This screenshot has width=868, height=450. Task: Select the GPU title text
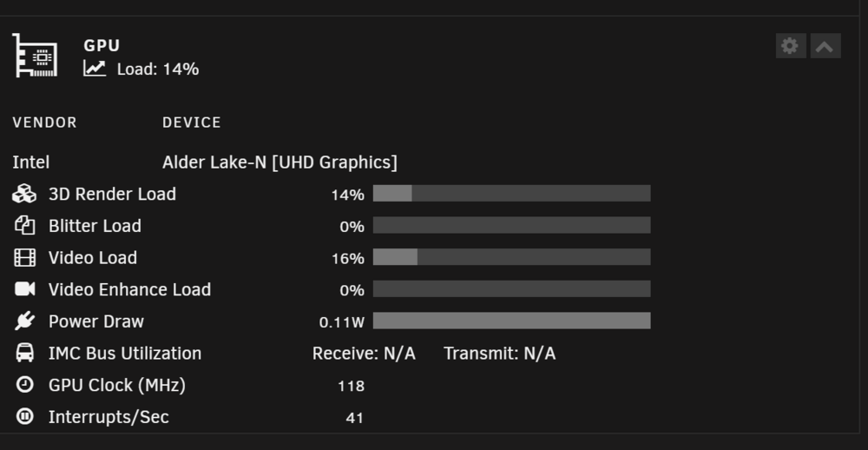tap(102, 45)
